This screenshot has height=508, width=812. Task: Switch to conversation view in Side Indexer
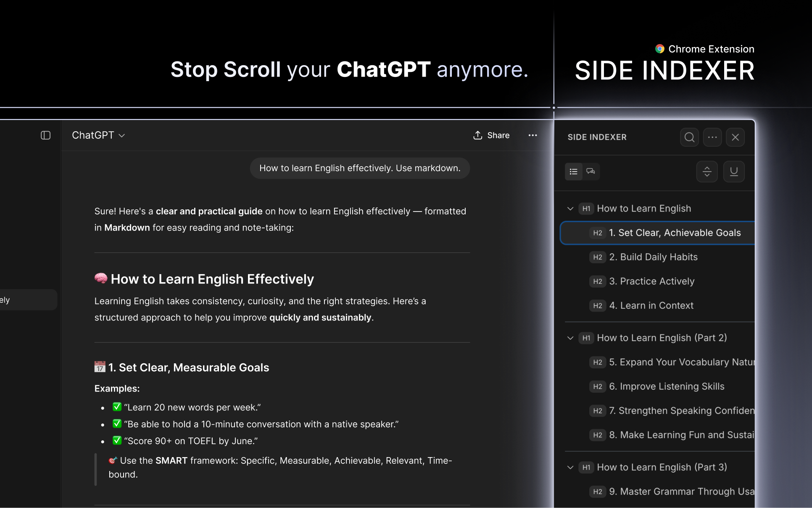coord(591,172)
